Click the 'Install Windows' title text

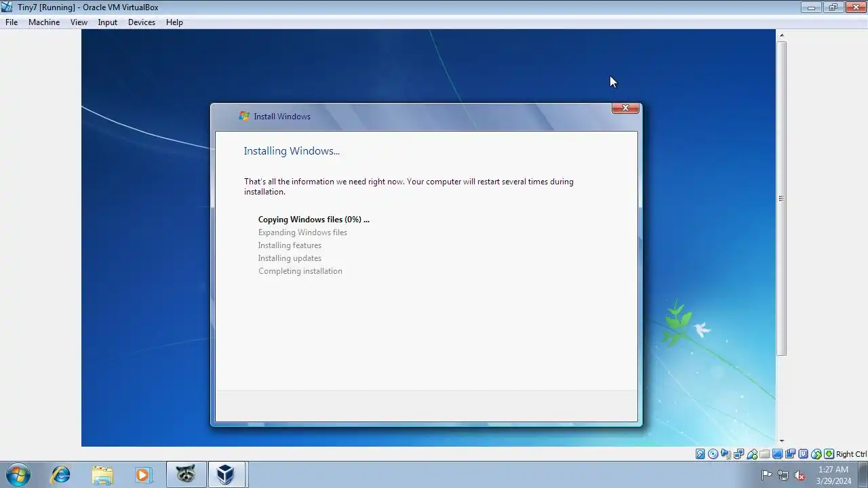(x=282, y=116)
